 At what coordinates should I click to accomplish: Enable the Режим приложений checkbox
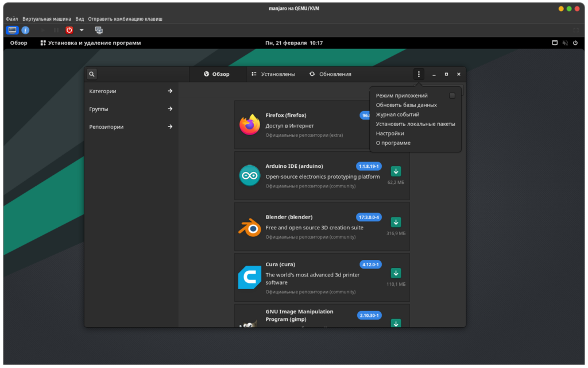[x=452, y=95]
